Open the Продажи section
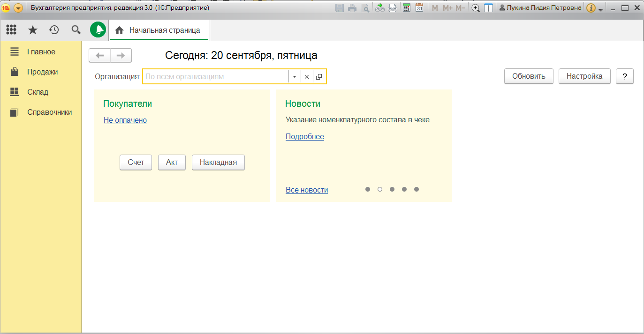The height and width of the screenshot is (334, 644). tap(42, 72)
